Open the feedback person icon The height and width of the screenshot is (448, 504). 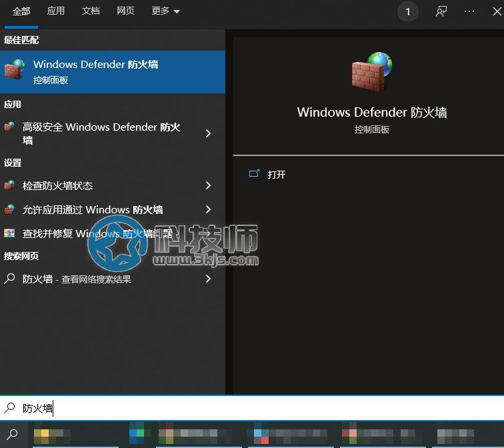click(441, 11)
